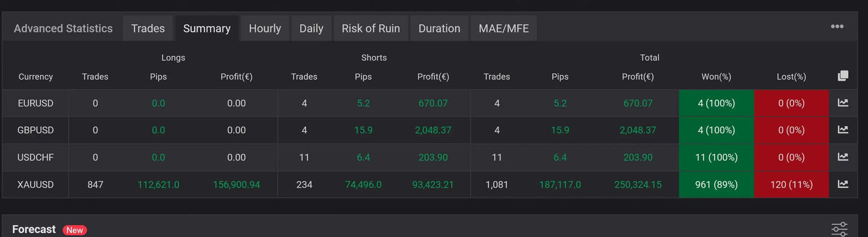Image resolution: width=868 pixels, height=237 pixels.
Task: Click XAUUSD total trades 1,081
Action: [x=496, y=185]
